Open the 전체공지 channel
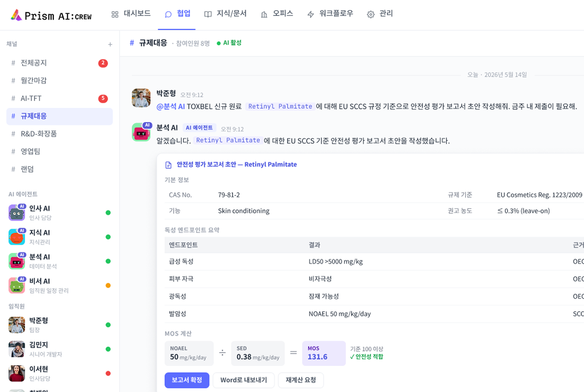 coord(60,63)
